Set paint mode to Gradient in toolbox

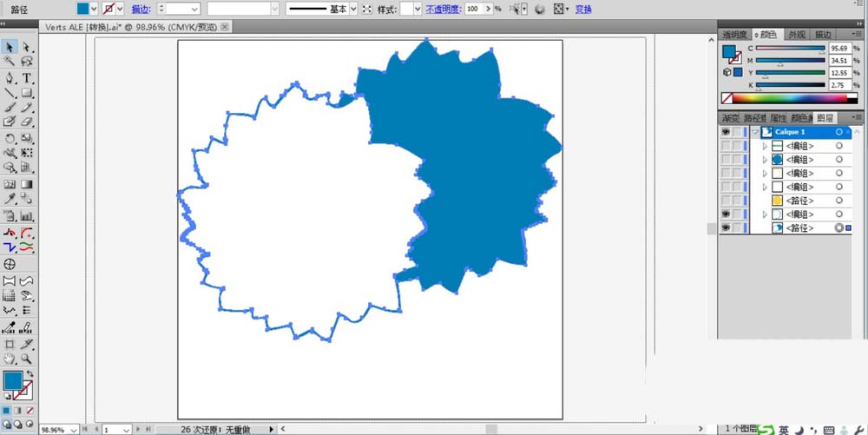click(17, 411)
